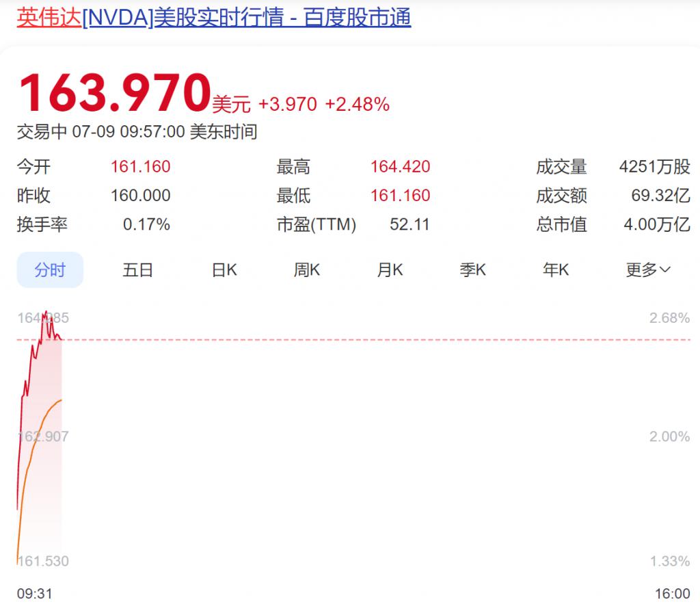The width and height of the screenshot is (700, 604).
Task: Click the 成交量 label
Action: point(562,167)
